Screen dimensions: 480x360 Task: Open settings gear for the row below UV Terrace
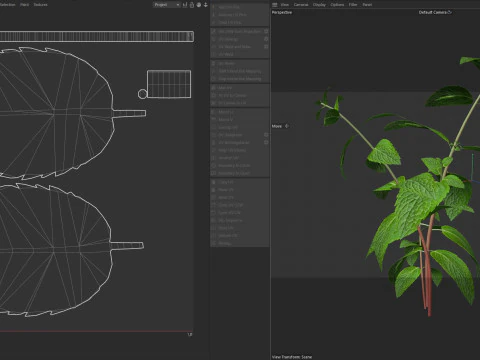[x=266, y=142]
